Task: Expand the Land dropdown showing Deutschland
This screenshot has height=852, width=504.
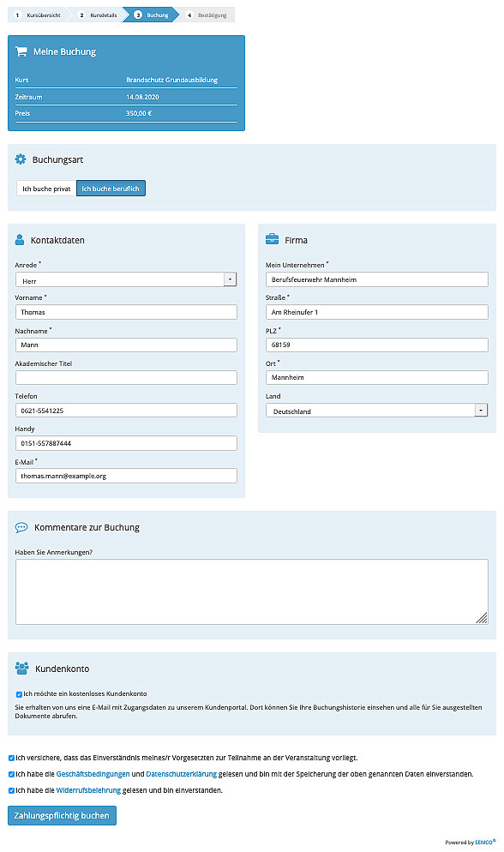Action: (x=377, y=411)
